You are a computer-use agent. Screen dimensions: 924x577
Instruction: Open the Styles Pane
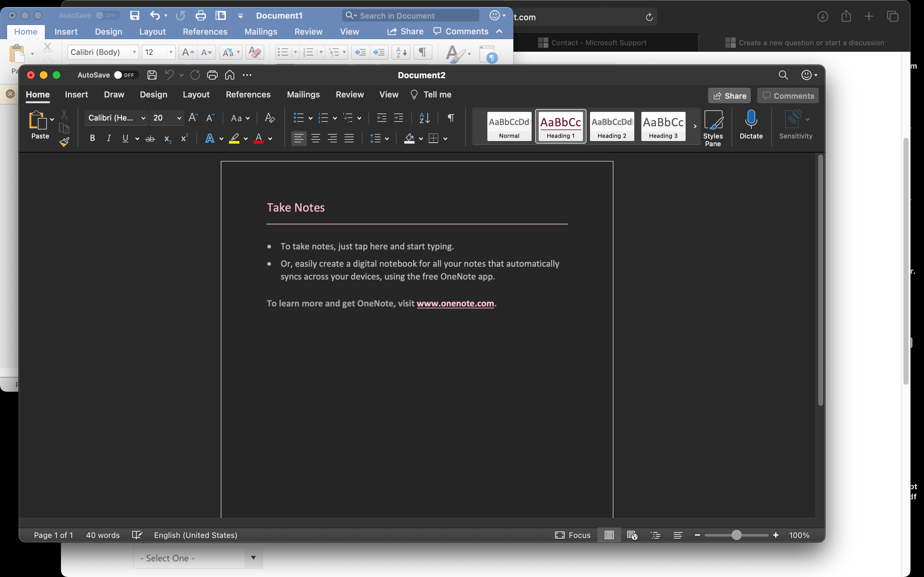(x=713, y=128)
